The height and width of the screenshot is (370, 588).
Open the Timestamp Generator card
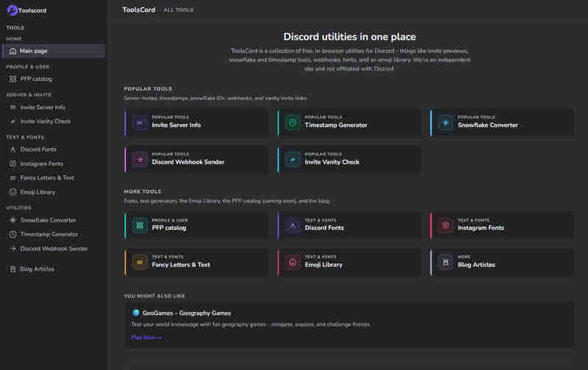click(350, 123)
